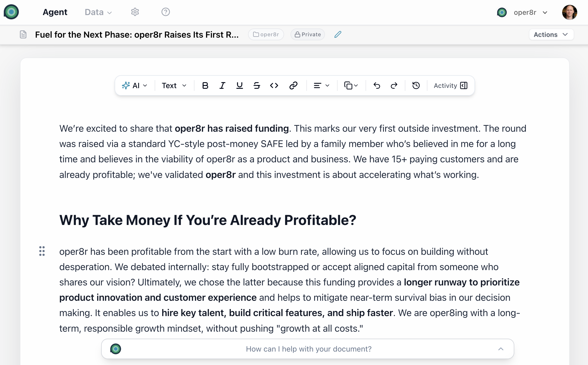This screenshot has height=365, width=588.
Task: Expand the Actions dropdown
Action: [x=551, y=34]
